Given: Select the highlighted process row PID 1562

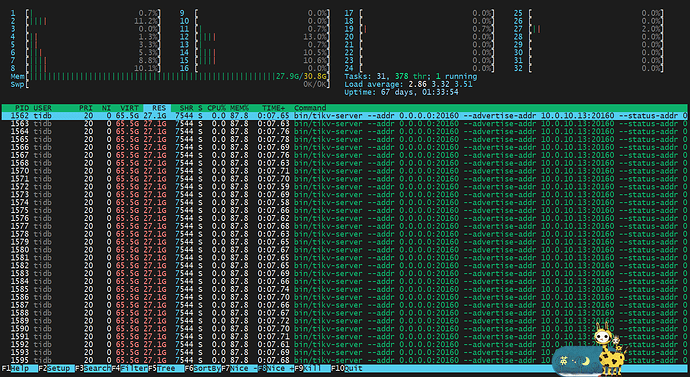Looking at the screenshot, I should point(345,116).
